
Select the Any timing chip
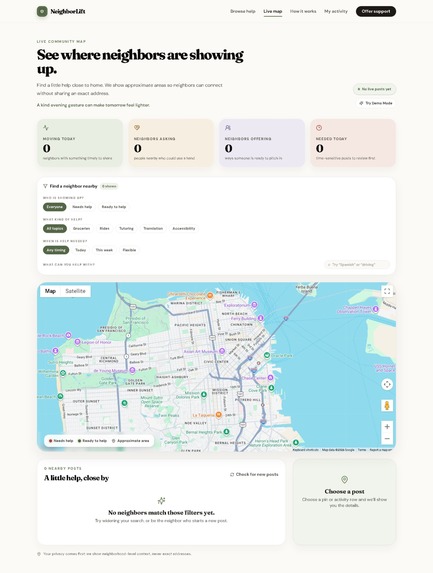point(56,250)
